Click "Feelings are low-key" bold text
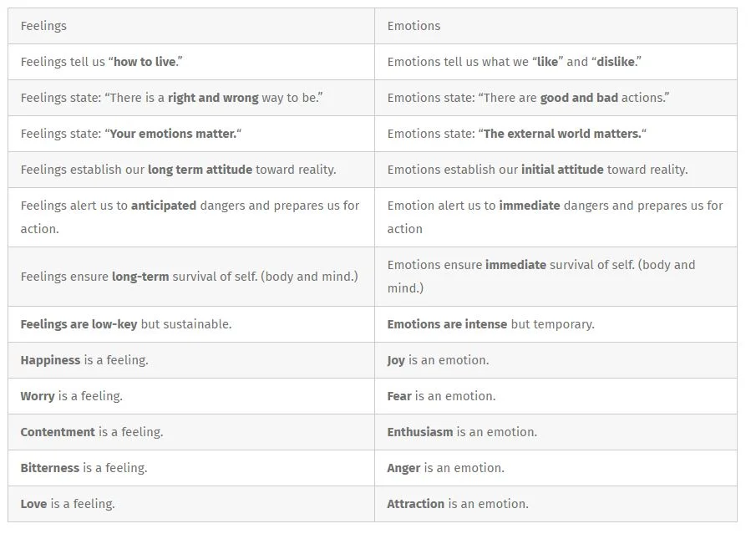The height and width of the screenshot is (539, 756). pos(79,324)
